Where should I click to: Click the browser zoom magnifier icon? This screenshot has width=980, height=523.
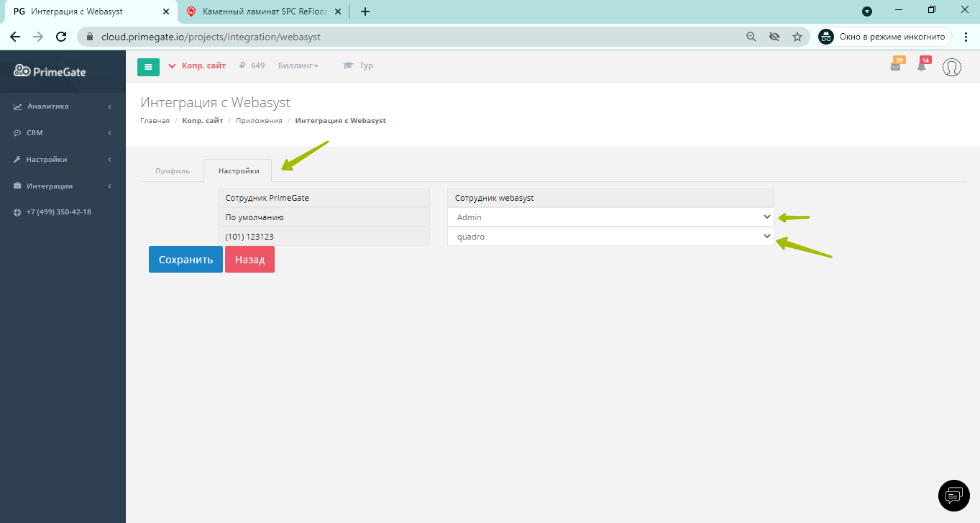[751, 37]
